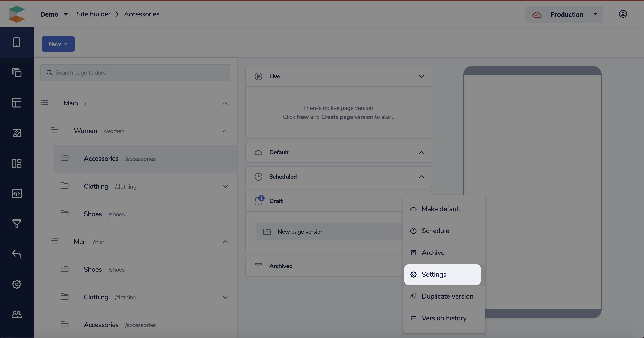Open the team members icon in sidebar

click(17, 314)
